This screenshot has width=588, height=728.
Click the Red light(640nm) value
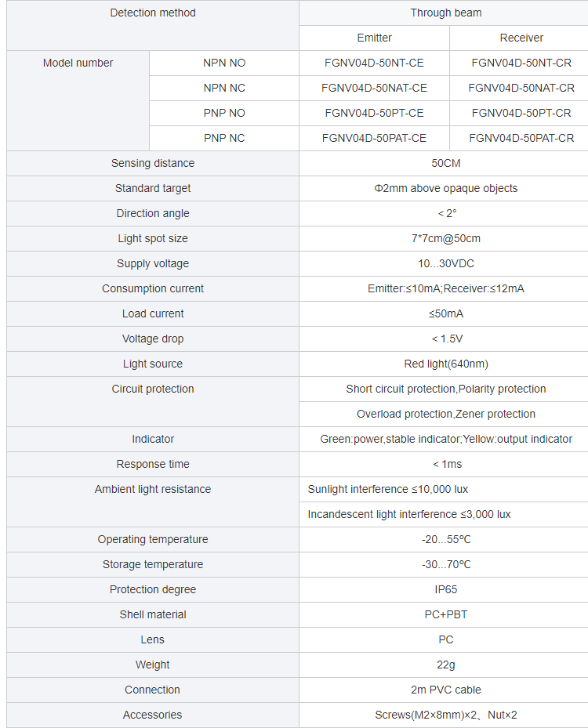[446, 364]
